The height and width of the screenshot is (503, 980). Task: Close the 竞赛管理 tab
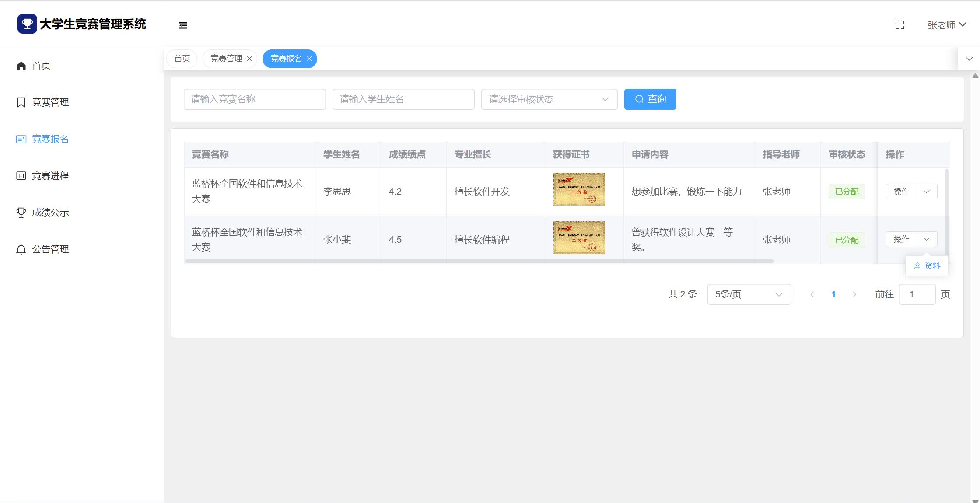pos(249,59)
